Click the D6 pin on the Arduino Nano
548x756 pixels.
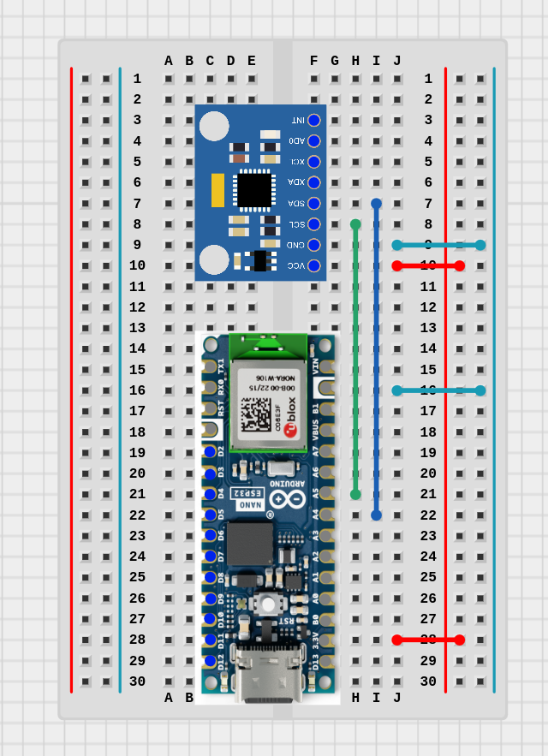coord(210,535)
